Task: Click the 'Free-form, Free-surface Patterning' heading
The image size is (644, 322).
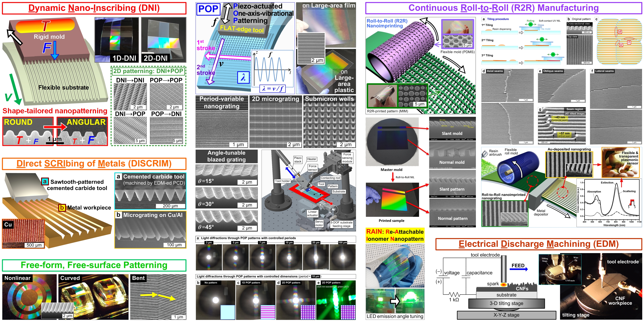Action: pyautogui.click(x=94, y=265)
